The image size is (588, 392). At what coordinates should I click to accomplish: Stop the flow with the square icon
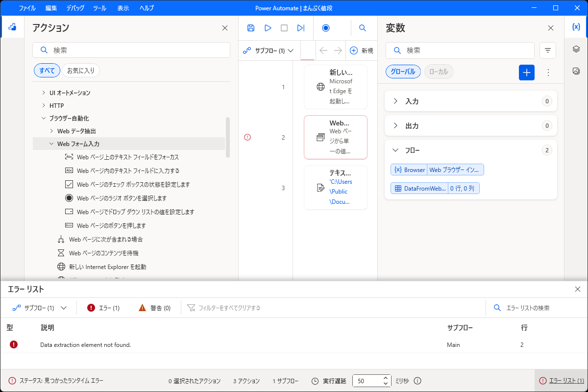click(x=284, y=28)
